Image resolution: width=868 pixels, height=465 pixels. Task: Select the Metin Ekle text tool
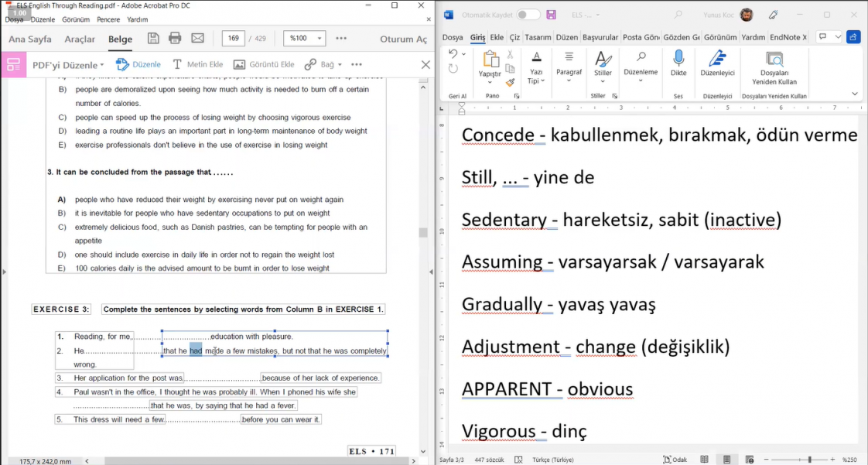pyautogui.click(x=197, y=65)
